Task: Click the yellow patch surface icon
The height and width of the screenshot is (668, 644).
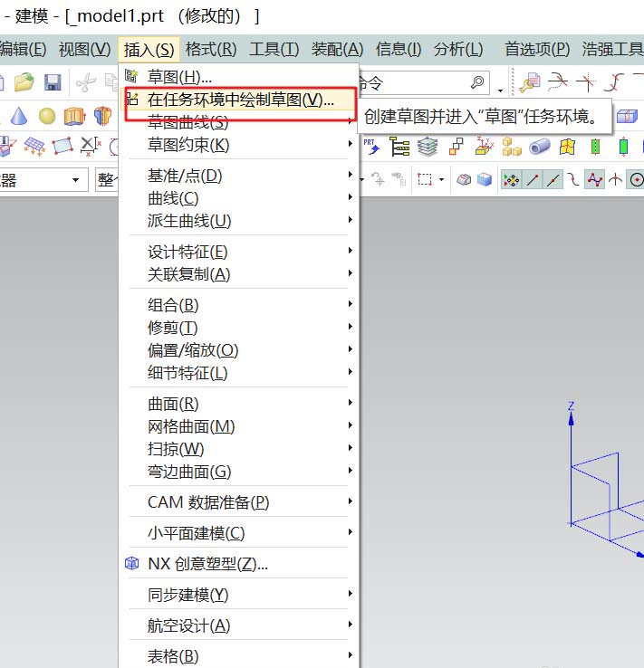Action: tap(567, 147)
